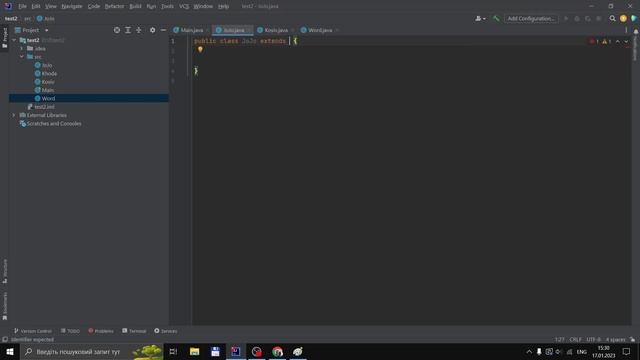
Task: Click the JoJo breadcrumb in navigation bar
Action: click(x=45, y=18)
